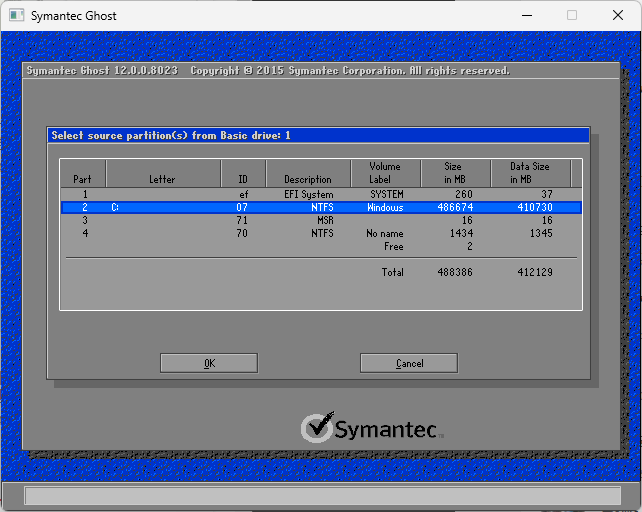This screenshot has width=642, height=512.
Task: Click the 1434 size value
Action: (x=461, y=233)
